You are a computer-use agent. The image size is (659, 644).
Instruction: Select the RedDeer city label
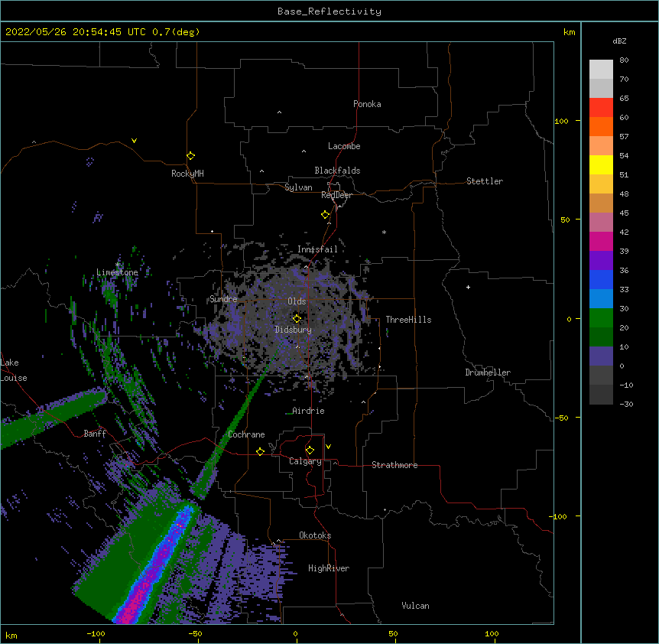(x=336, y=195)
